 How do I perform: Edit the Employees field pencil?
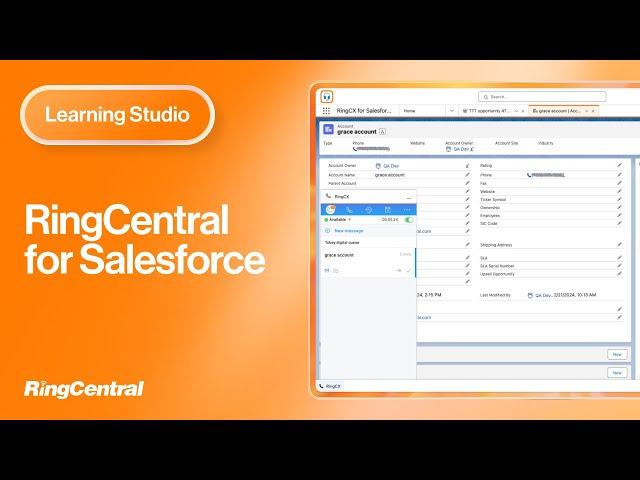point(619,215)
